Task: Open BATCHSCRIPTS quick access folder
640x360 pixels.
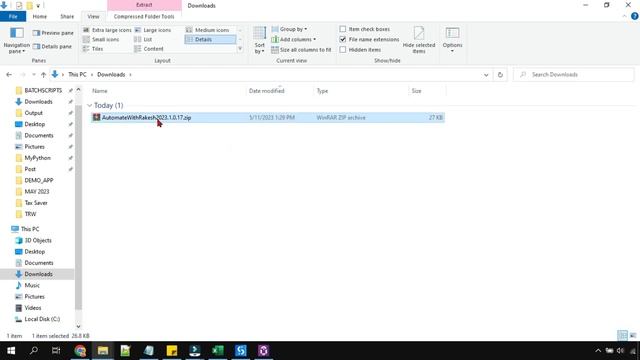Action: pyautogui.click(x=43, y=90)
